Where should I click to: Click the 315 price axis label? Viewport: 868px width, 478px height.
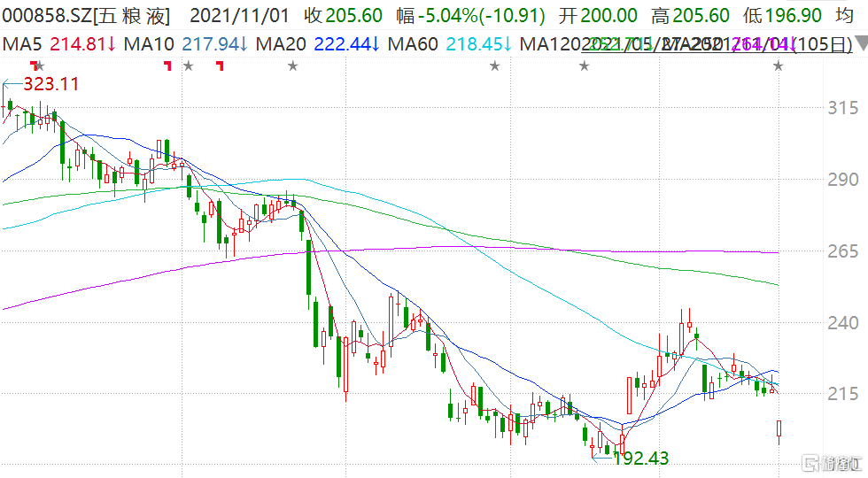843,108
